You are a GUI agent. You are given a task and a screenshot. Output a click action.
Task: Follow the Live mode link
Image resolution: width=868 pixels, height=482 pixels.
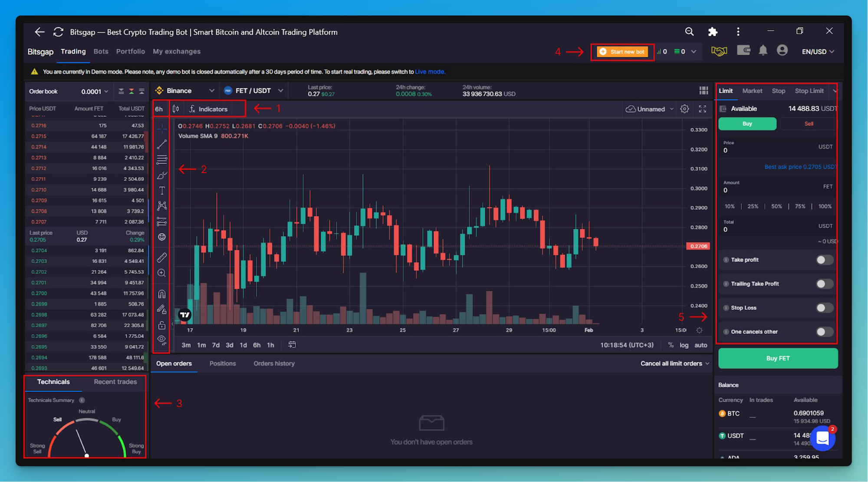430,72
